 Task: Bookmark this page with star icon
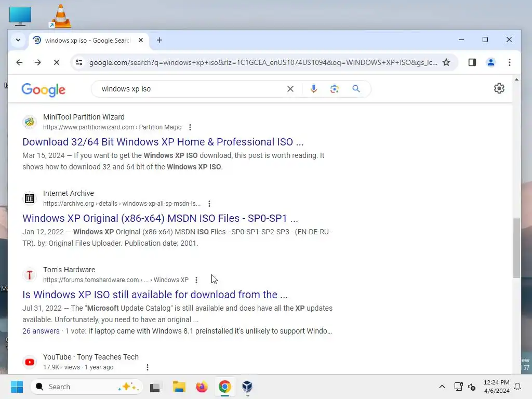click(x=446, y=62)
